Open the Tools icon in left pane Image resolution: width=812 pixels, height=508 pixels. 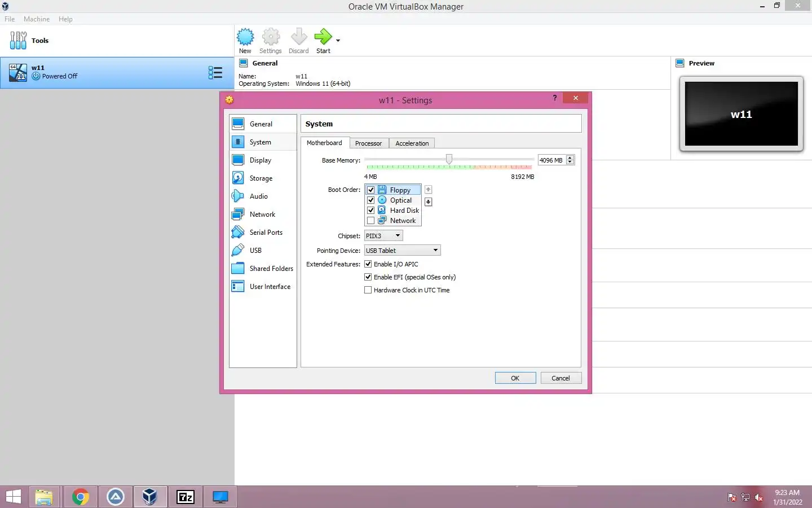coord(18,40)
